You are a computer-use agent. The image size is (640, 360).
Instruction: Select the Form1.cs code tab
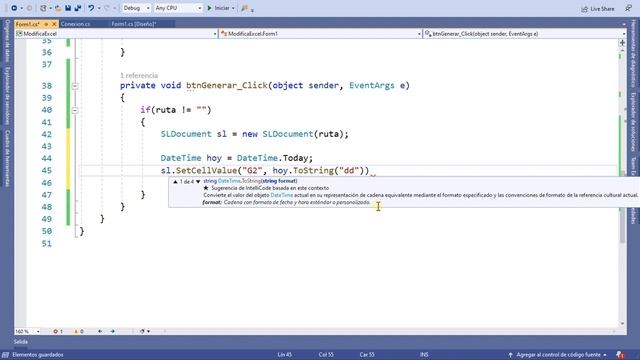click(x=28, y=24)
